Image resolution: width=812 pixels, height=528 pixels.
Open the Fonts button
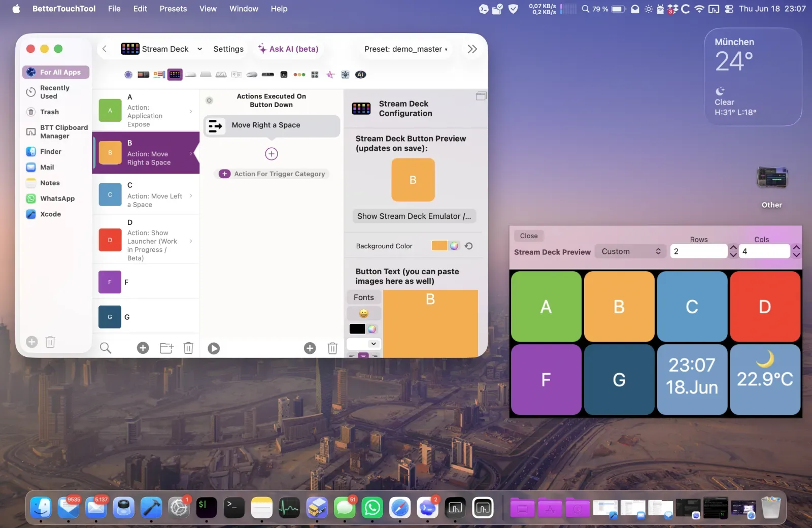click(364, 298)
